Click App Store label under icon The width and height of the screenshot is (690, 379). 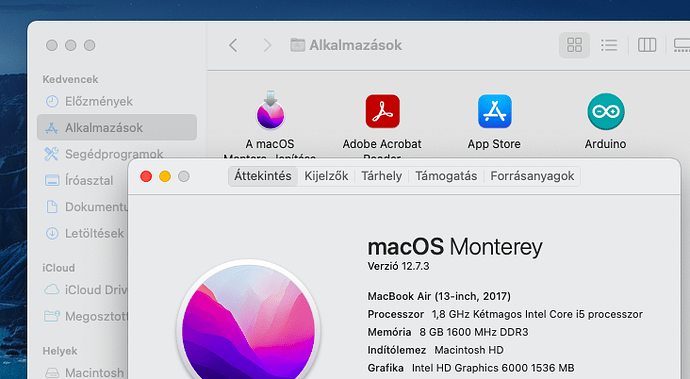(494, 144)
